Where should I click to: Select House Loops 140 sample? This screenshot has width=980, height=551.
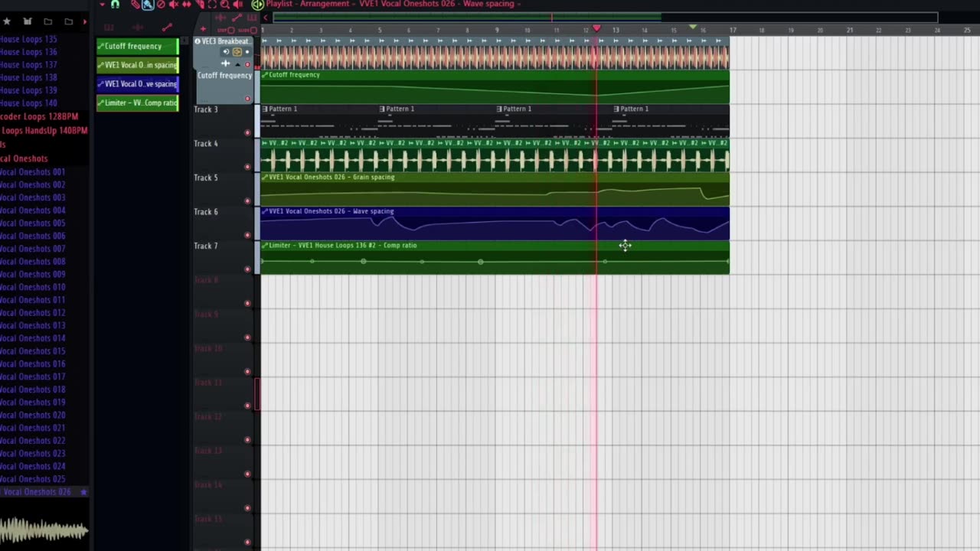tap(28, 103)
